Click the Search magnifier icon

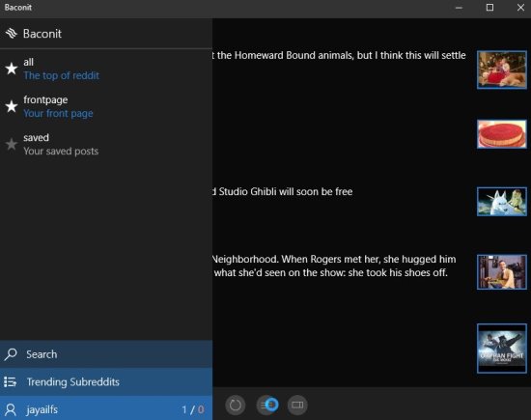tap(11, 354)
